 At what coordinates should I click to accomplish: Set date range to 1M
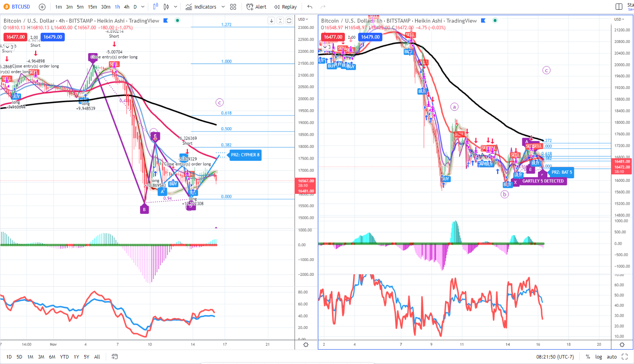tap(30, 357)
